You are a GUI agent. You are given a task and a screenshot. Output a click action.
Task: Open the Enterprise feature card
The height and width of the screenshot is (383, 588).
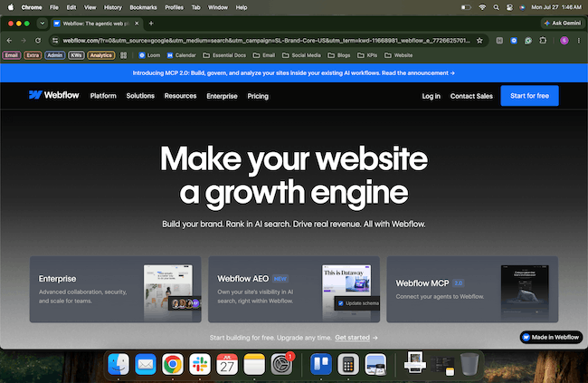click(116, 289)
